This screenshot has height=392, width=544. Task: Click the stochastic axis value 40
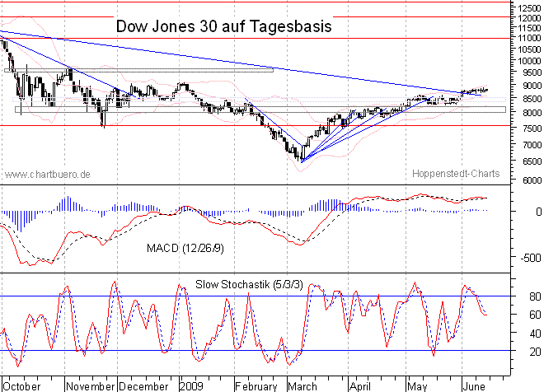(535, 334)
